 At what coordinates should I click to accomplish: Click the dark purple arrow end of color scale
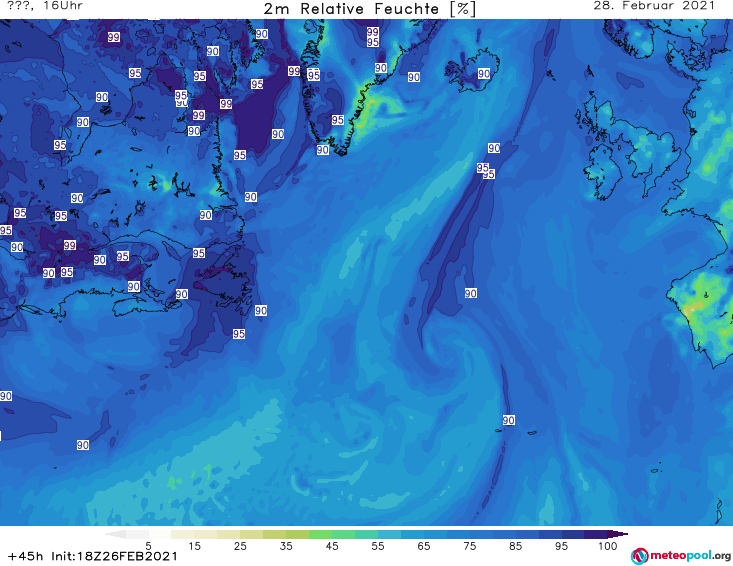click(619, 534)
